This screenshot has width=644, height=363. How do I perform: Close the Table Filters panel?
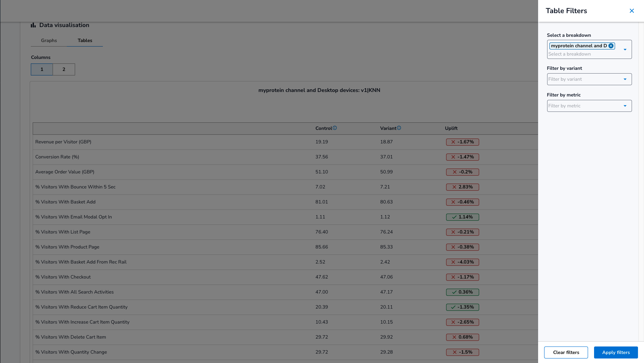[632, 11]
